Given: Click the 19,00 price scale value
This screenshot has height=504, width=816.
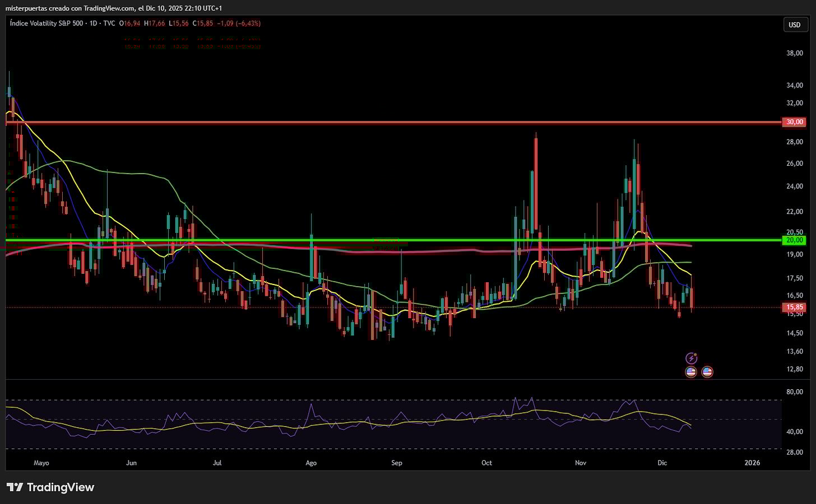Looking at the screenshot, I should pos(795,254).
